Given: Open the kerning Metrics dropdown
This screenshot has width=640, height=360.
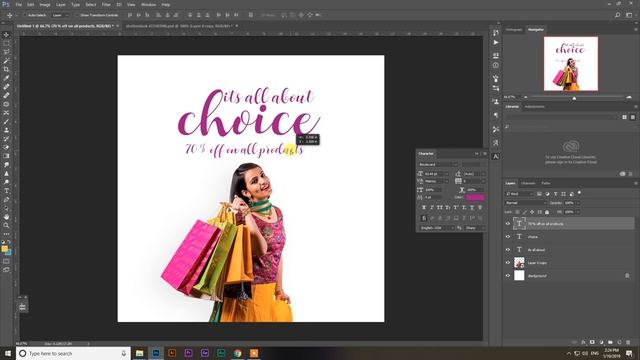Looking at the screenshot, I should pyautogui.click(x=436, y=181).
